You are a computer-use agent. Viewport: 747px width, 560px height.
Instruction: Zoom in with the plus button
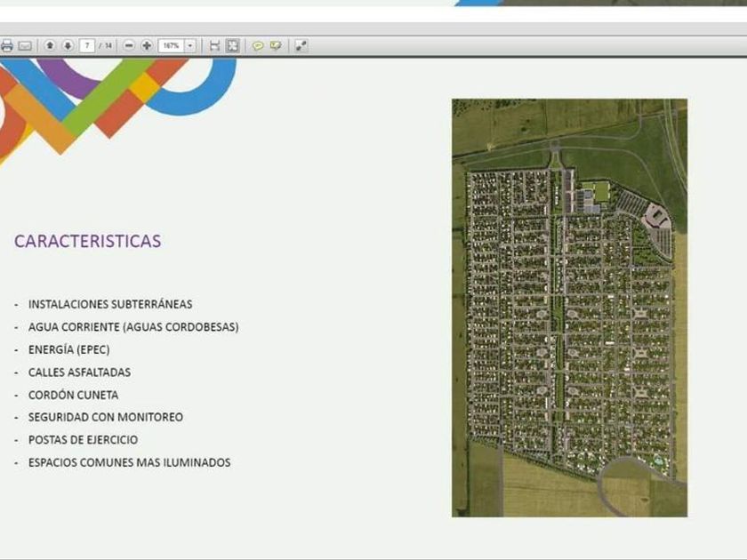[x=147, y=45]
